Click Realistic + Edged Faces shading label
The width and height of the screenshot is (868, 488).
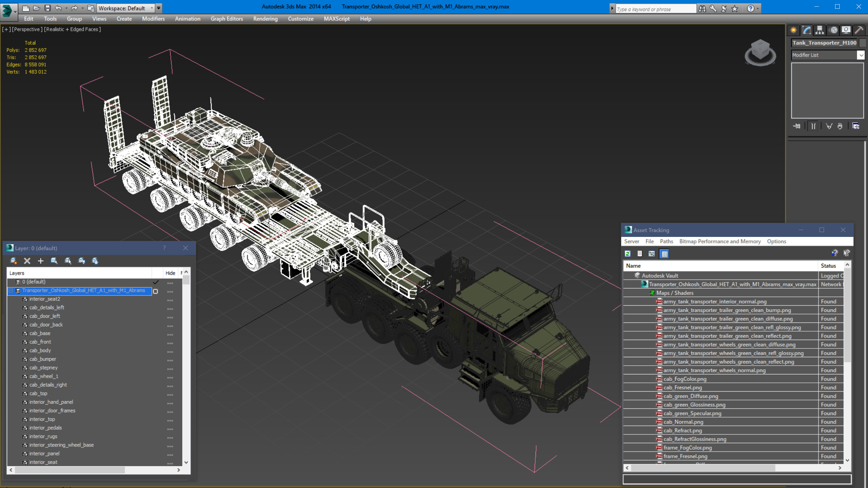click(72, 29)
